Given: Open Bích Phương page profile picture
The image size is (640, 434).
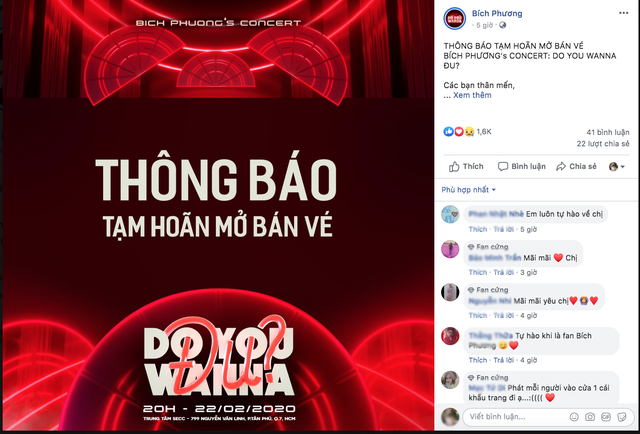Looking at the screenshot, I should click(455, 18).
